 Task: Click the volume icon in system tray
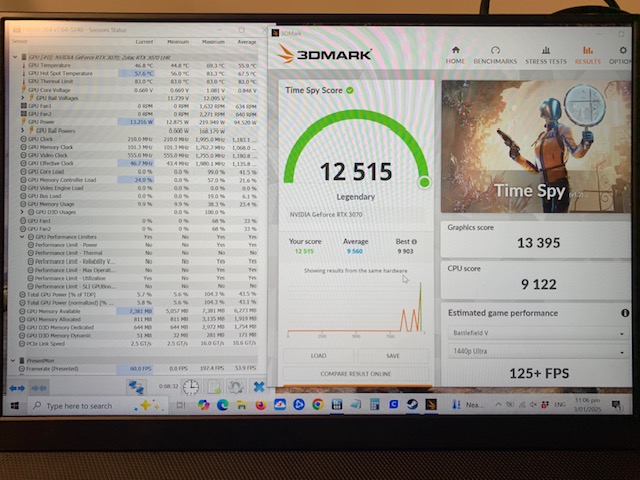point(533,405)
